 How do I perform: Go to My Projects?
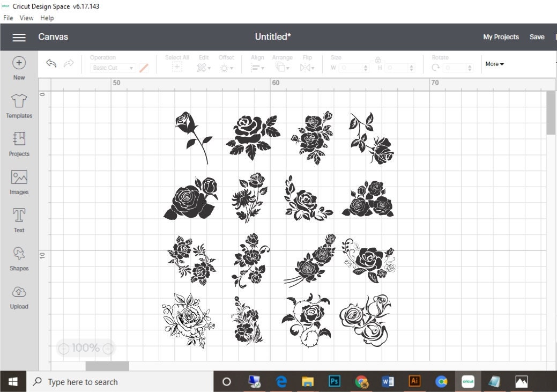(501, 37)
